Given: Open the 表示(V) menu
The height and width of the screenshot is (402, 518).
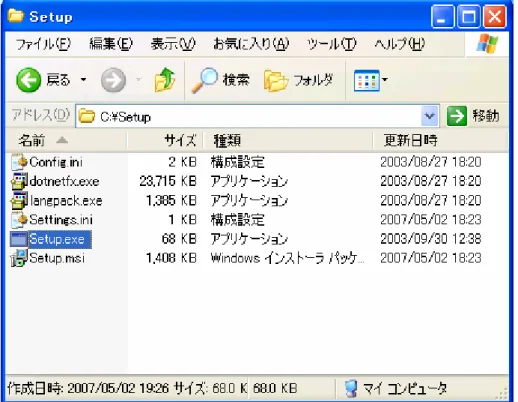Looking at the screenshot, I should pyautogui.click(x=173, y=44).
